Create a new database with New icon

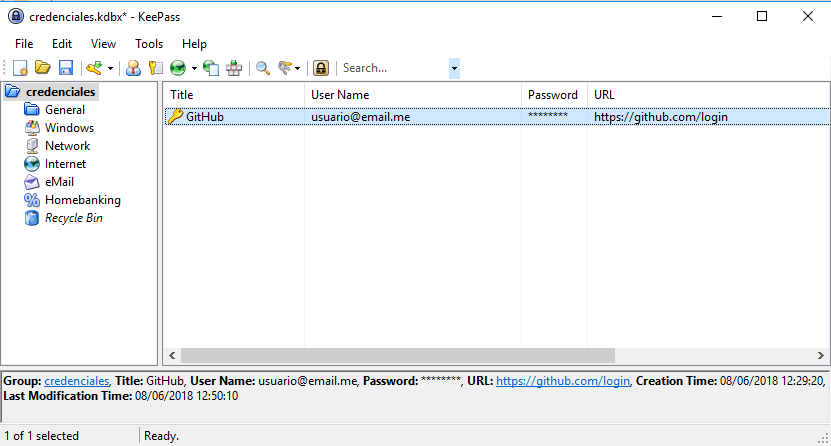pos(20,68)
